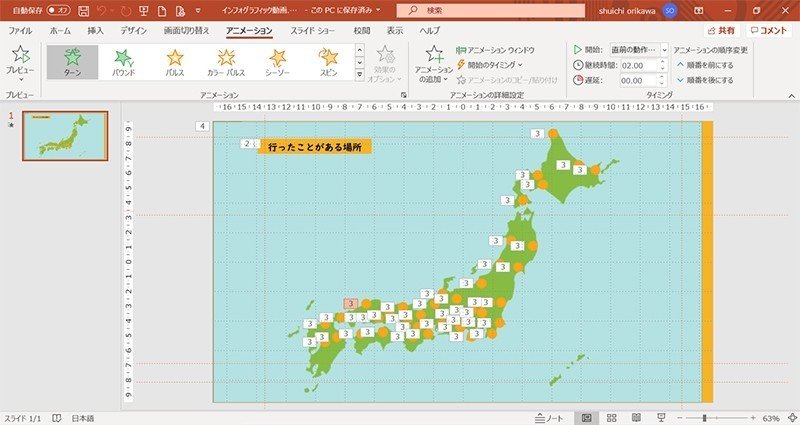800x425 pixels.
Task: Click the zoom slider handle
Action: click(705, 418)
